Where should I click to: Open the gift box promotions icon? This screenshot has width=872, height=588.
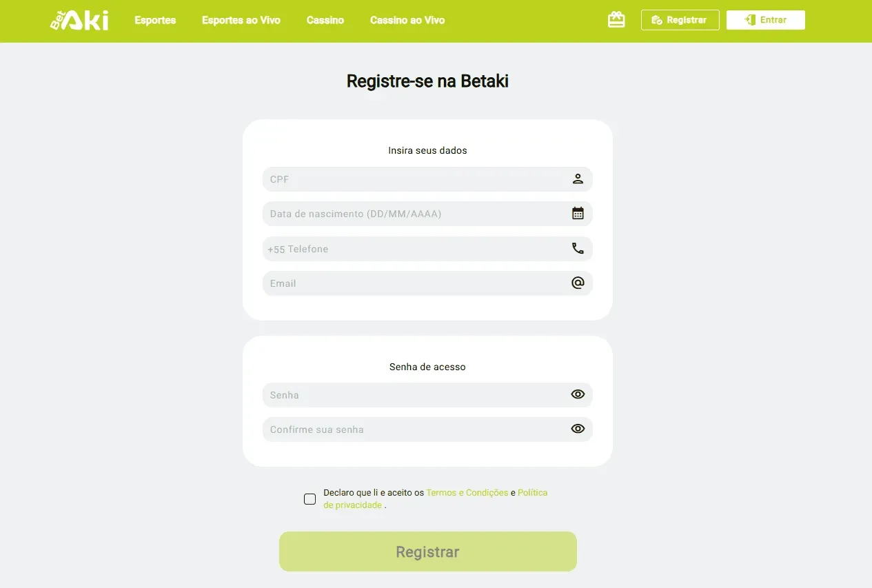coord(616,20)
